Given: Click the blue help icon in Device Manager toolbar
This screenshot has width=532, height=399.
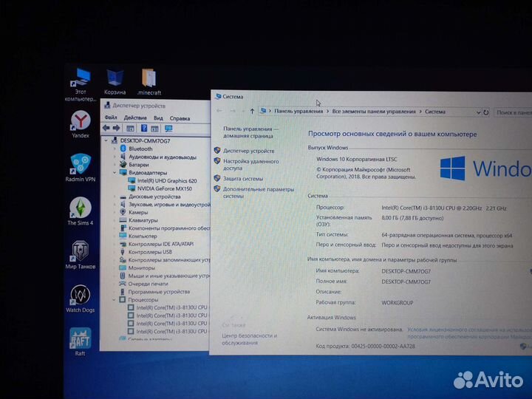Looking at the screenshot, I should [144, 128].
